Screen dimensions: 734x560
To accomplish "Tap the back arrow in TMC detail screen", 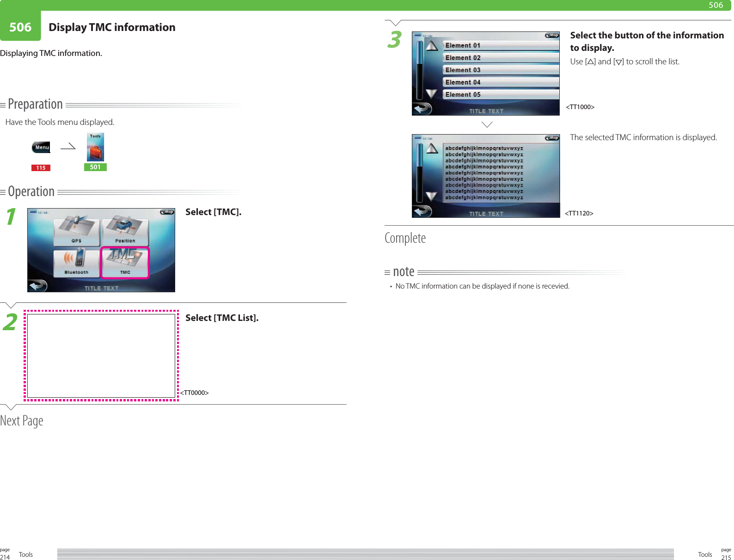I will 422,212.
